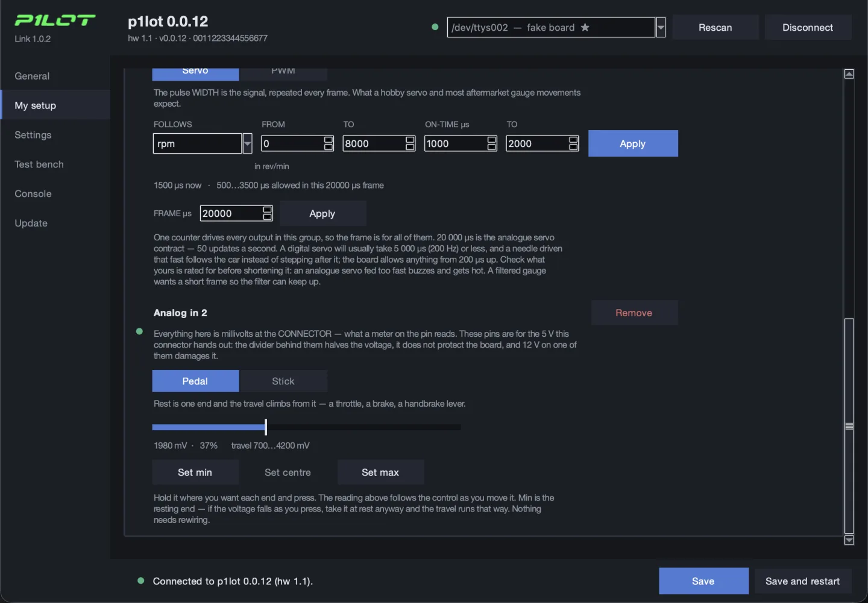
Task: Click the stepper on FRAME field
Action: tap(268, 213)
